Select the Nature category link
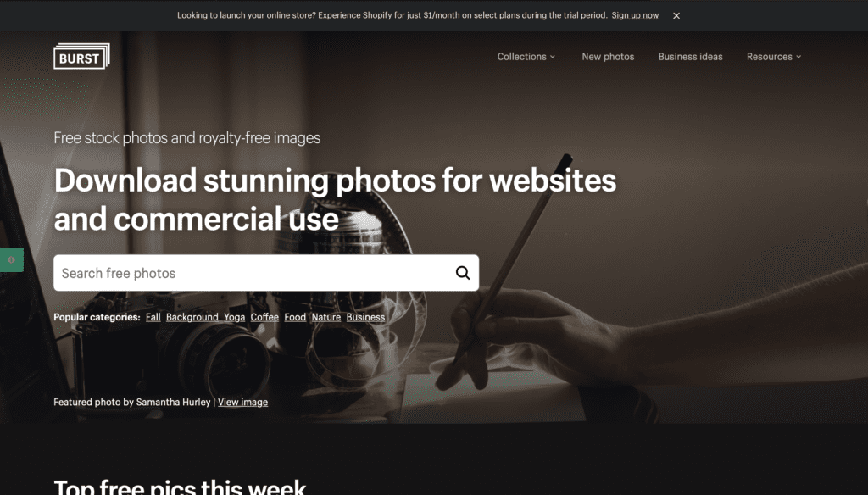This screenshot has height=495, width=868. [326, 317]
